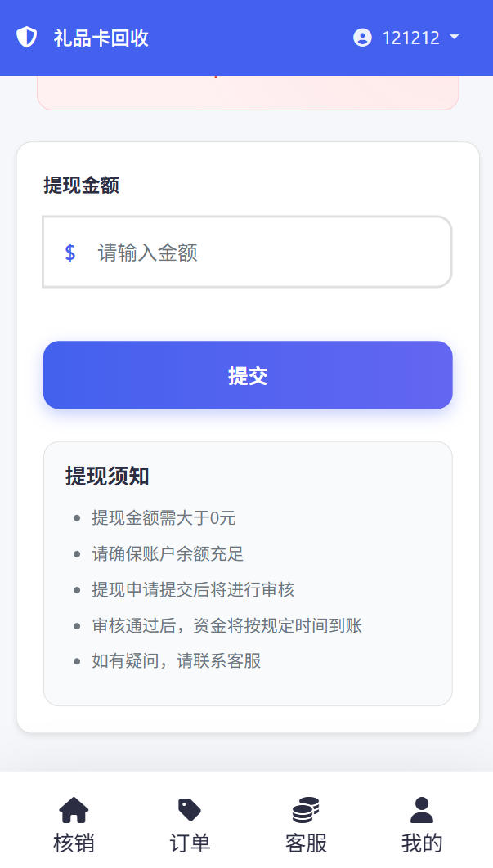Click the pink alert banner at top
Image resolution: width=493 pixels, height=868 pixels.
[248, 92]
